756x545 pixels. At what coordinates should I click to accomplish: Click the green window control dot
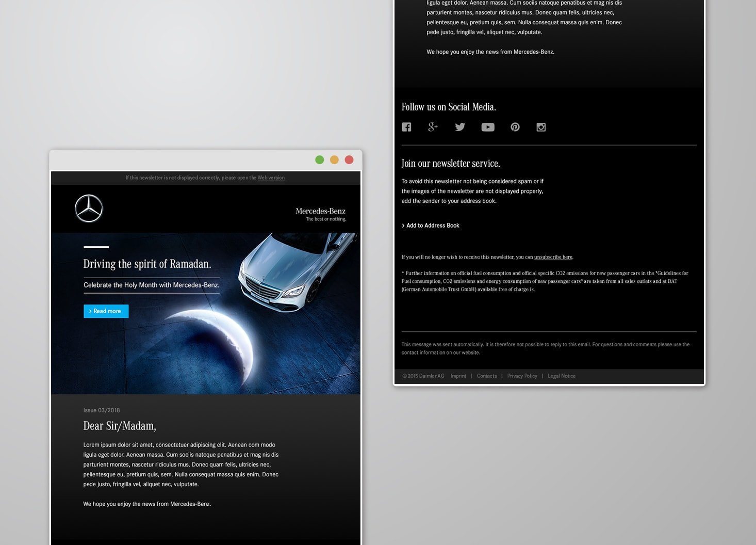pos(320,159)
